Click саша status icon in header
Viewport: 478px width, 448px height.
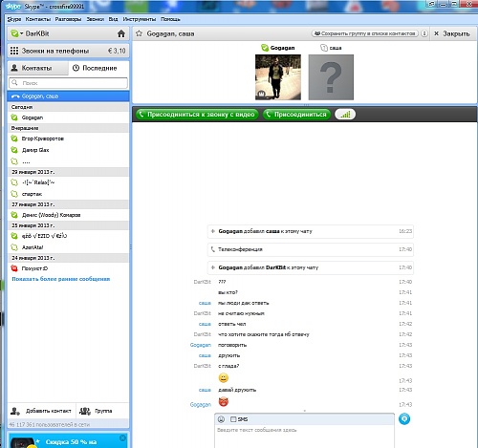[324, 48]
